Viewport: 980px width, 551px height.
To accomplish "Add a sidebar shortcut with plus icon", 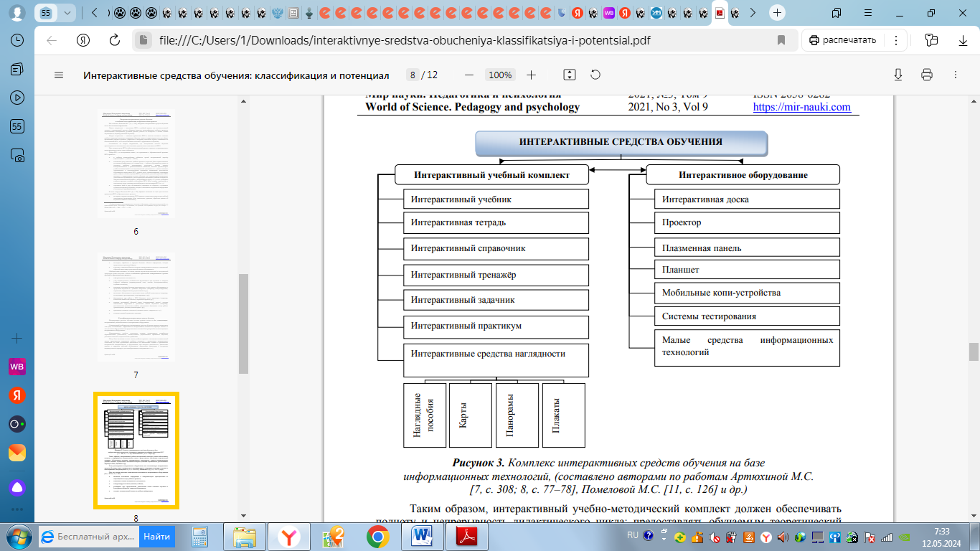I will 17,338.
